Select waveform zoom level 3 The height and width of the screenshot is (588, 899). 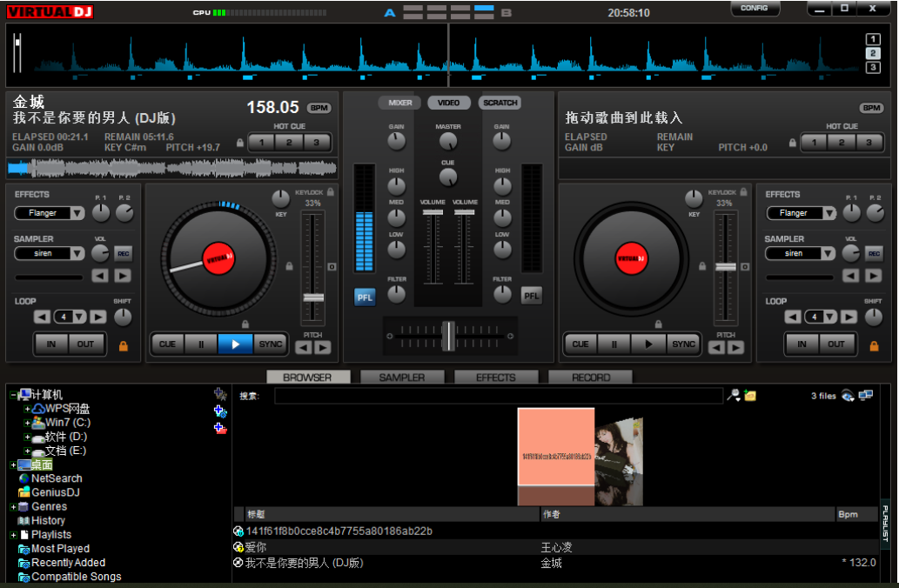(x=873, y=68)
